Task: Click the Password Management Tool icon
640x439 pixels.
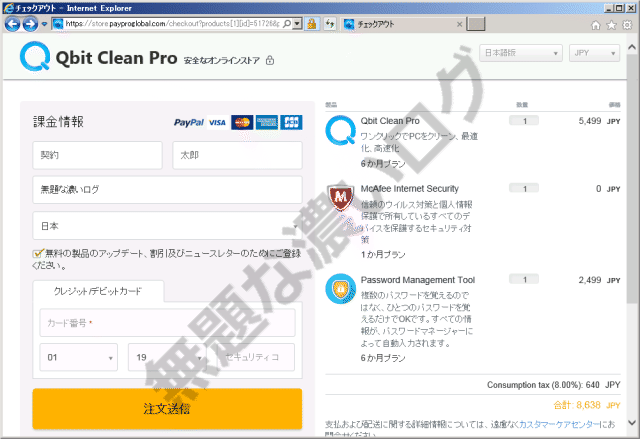Action: (x=340, y=289)
